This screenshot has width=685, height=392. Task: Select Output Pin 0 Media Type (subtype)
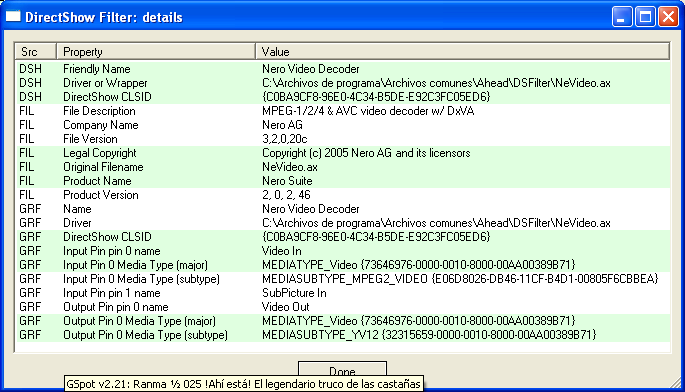145,335
